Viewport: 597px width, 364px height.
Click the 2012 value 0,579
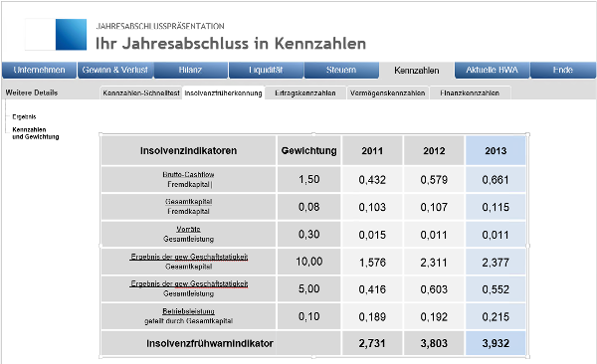434,180
